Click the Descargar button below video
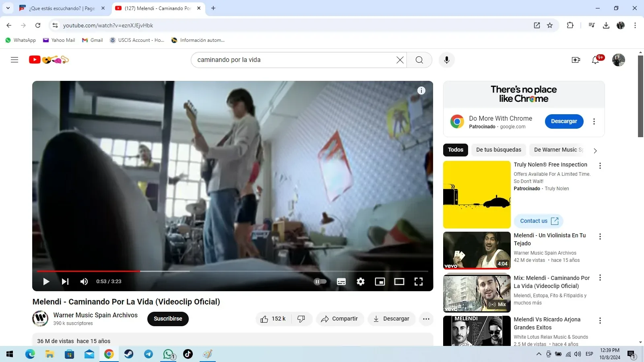Viewport: 644px width, 362px height. click(x=391, y=319)
